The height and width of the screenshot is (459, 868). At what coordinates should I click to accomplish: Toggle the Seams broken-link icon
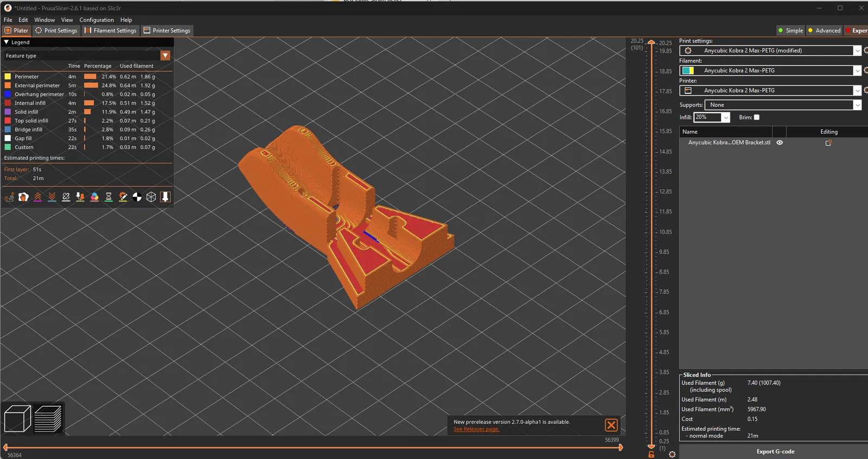(x=66, y=197)
